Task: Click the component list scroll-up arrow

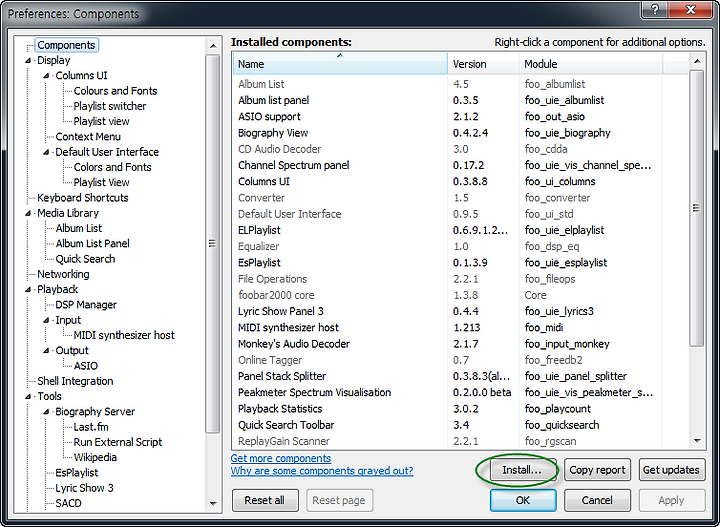Action: [697, 62]
